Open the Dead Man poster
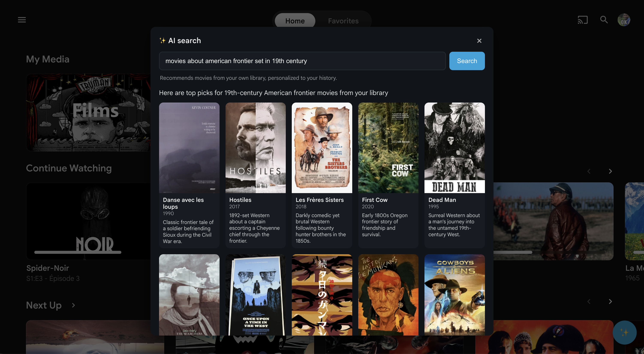Image resolution: width=644 pixels, height=354 pixels. coord(454,148)
